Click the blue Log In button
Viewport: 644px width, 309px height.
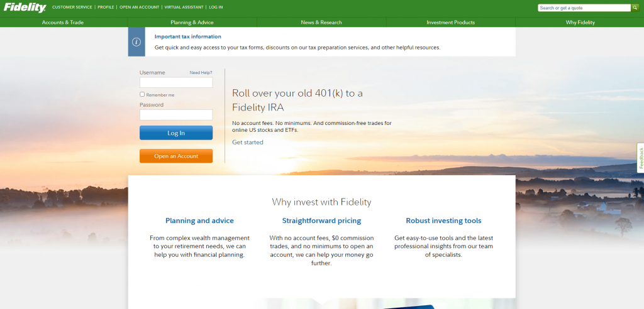click(176, 133)
